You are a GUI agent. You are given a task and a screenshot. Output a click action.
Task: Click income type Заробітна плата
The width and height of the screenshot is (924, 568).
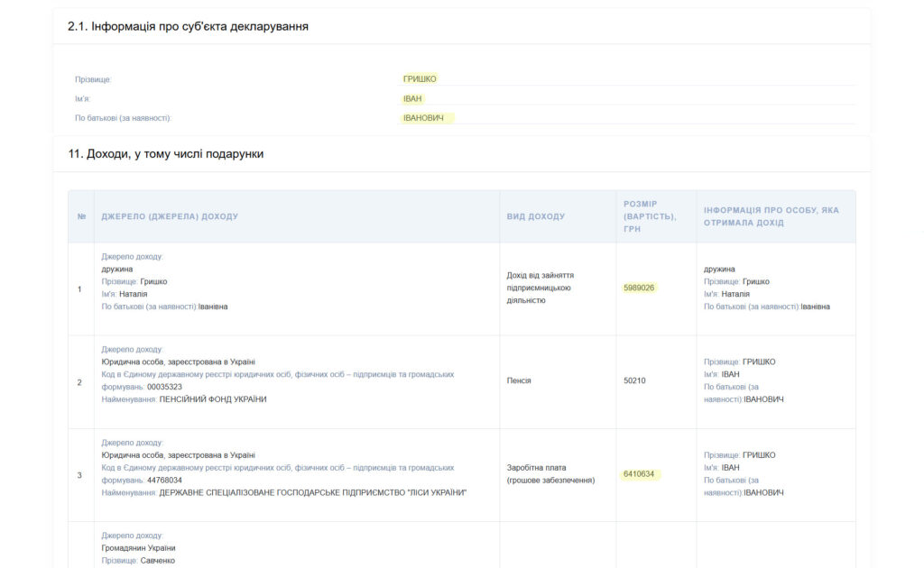(x=551, y=474)
